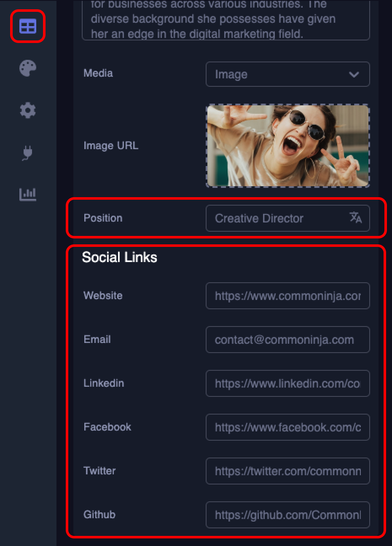Expand the Media type dropdown
The image size is (392, 546).
(287, 75)
